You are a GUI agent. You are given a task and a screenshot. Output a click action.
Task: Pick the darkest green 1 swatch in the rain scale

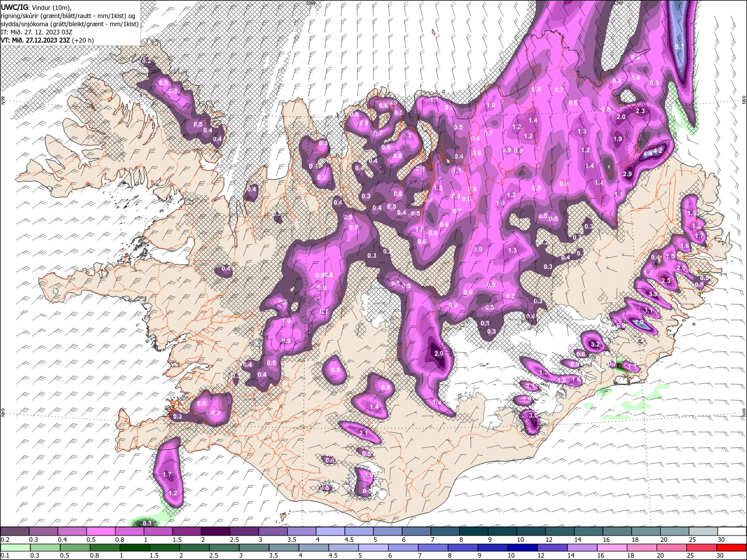(x=135, y=547)
